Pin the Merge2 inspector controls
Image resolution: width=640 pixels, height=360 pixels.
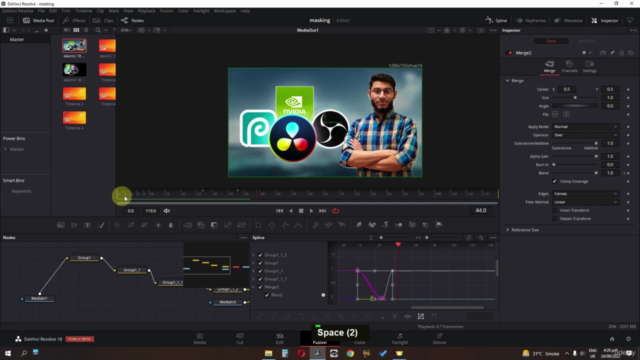click(612, 53)
